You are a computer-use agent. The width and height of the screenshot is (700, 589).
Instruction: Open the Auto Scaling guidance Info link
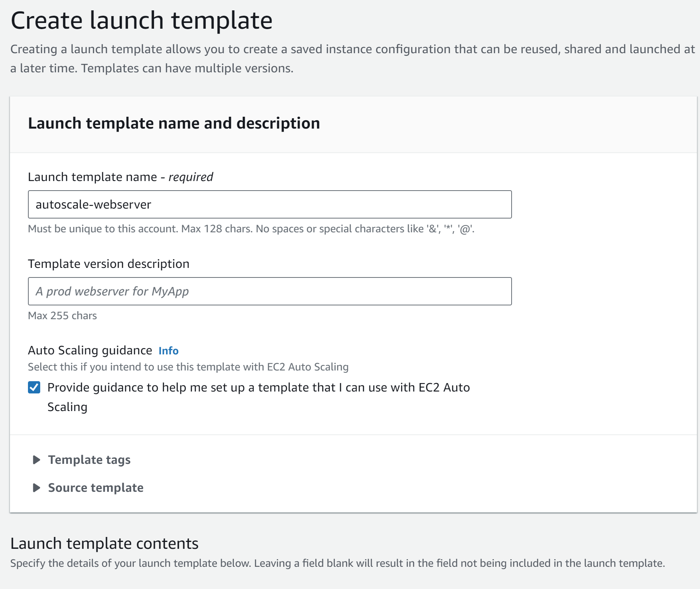point(168,351)
